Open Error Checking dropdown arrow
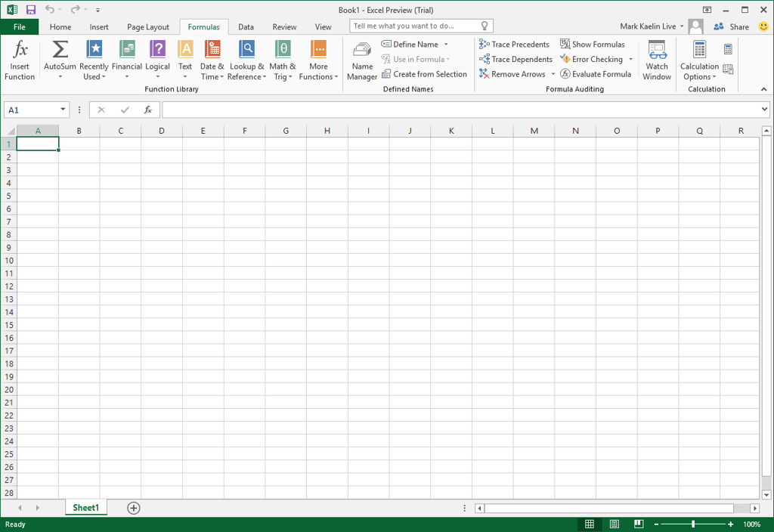 pyautogui.click(x=630, y=59)
